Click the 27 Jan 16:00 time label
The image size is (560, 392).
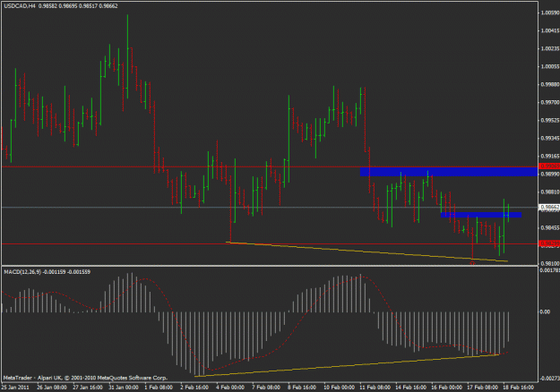(x=88, y=387)
